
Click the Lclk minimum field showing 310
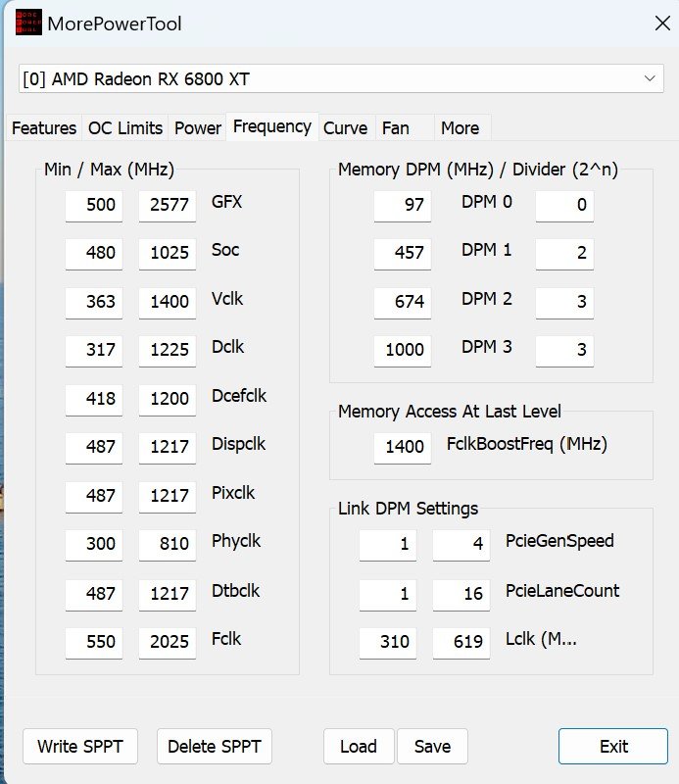388,642
